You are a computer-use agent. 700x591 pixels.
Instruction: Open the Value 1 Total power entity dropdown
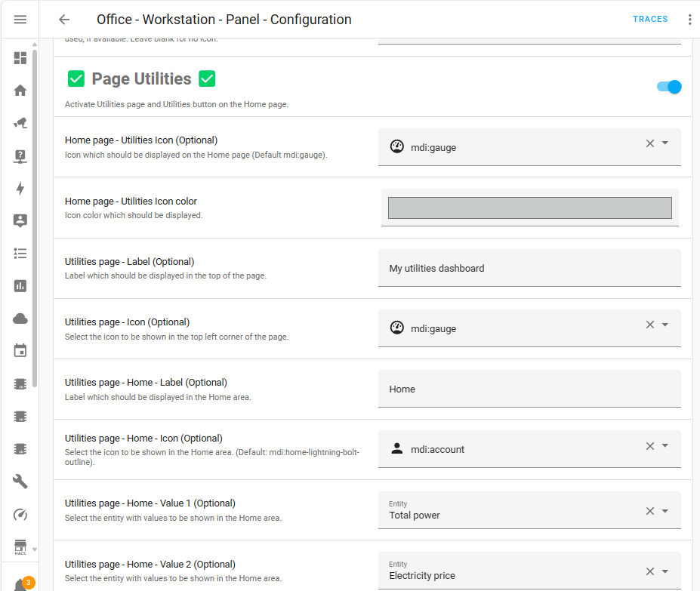[x=665, y=511]
